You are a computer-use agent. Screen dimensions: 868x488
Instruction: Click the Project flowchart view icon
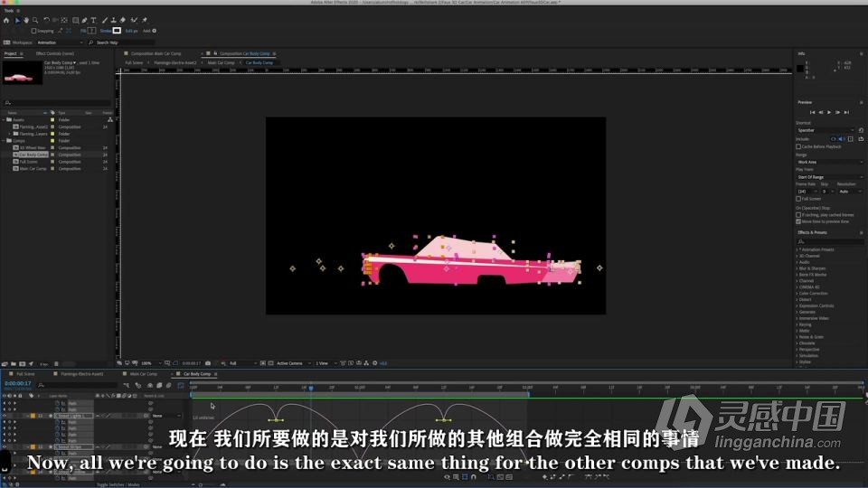110,119
